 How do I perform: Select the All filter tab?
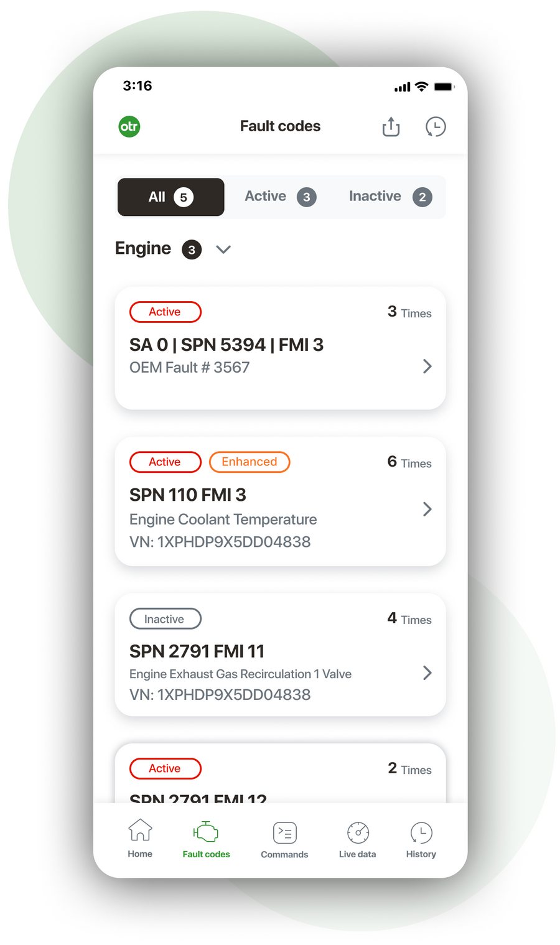coord(170,197)
